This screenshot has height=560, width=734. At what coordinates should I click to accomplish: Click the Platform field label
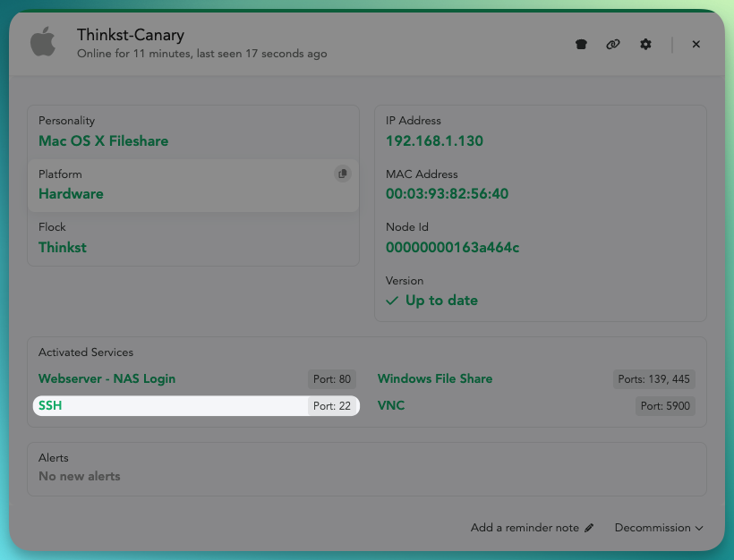pyautogui.click(x=60, y=174)
